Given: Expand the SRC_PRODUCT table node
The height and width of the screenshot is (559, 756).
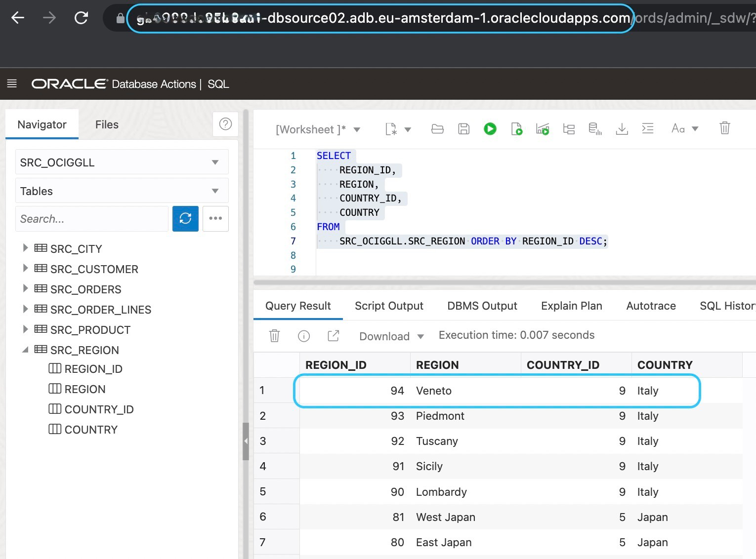Looking at the screenshot, I should 25,329.
